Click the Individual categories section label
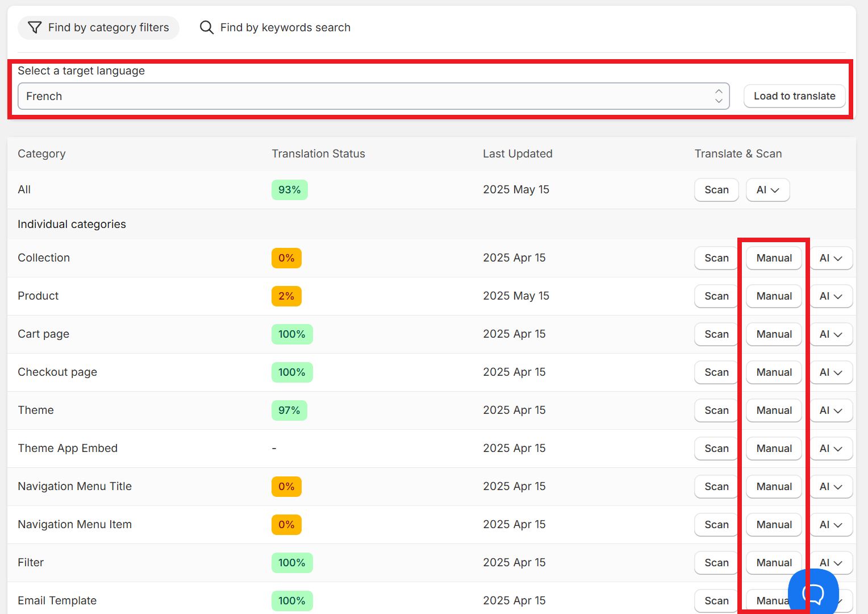The width and height of the screenshot is (868, 614). tap(72, 225)
